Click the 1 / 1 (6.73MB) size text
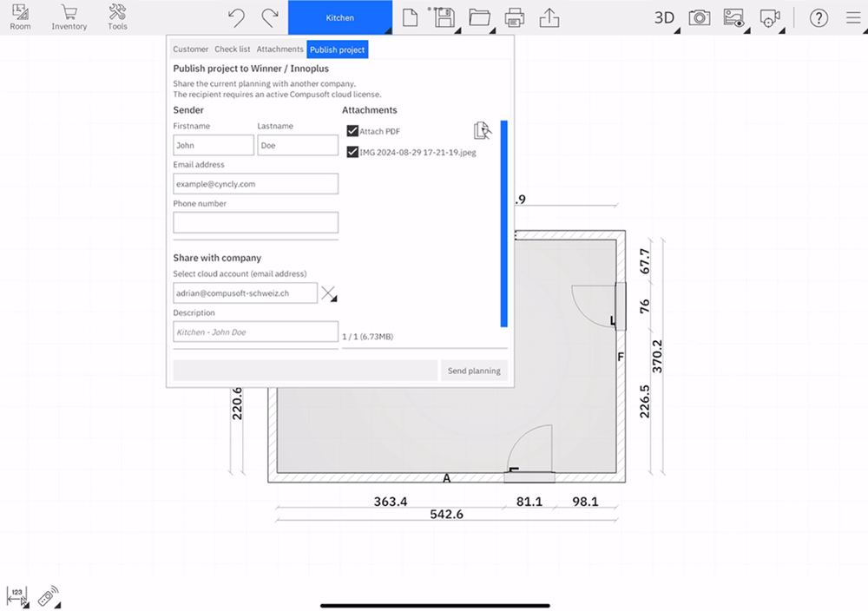 pyautogui.click(x=367, y=337)
